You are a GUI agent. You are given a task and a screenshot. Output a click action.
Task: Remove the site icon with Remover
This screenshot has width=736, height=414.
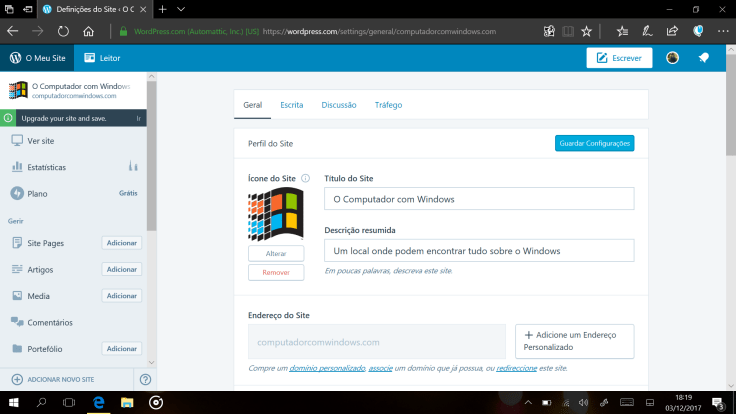(276, 273)
